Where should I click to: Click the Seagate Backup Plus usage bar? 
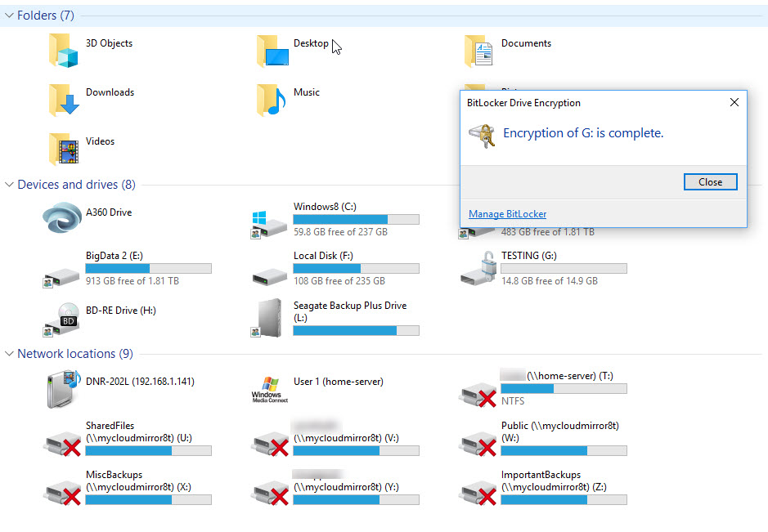click(x=356, y=330)
